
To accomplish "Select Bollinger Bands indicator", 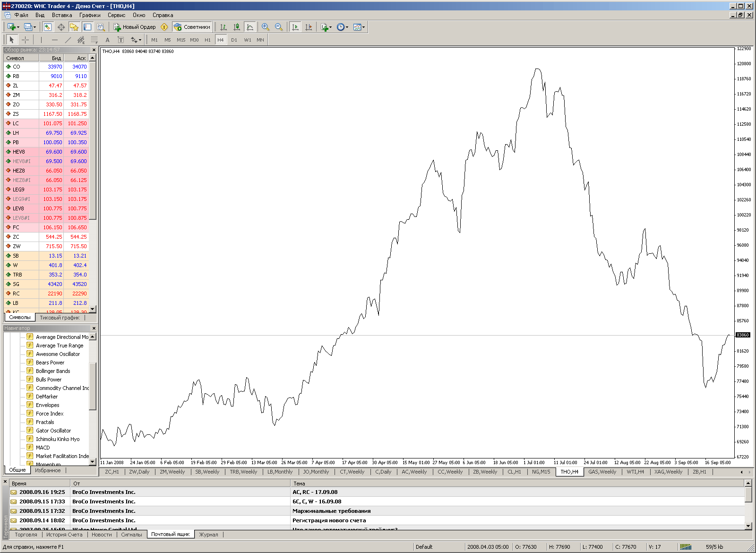I will point(53,371).
